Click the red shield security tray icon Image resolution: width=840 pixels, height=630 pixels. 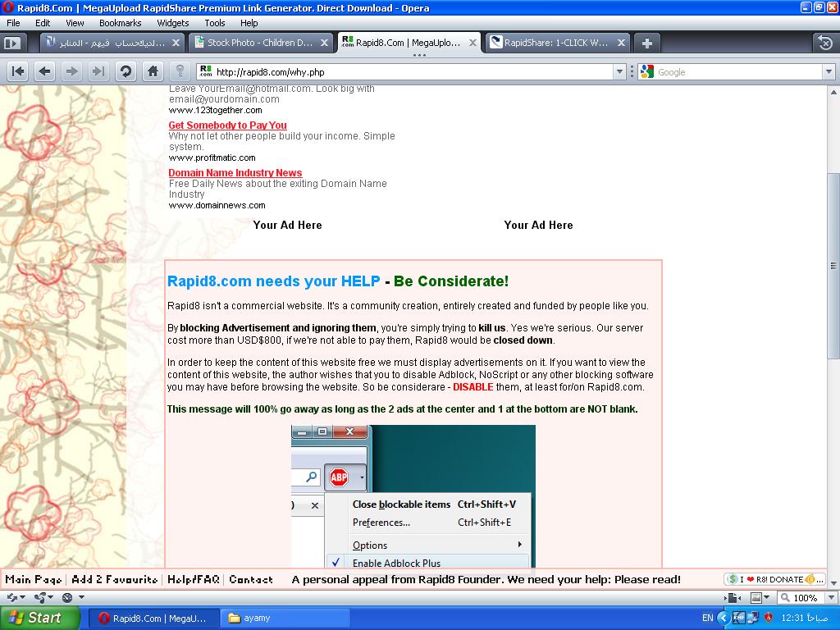pos(769,618)
